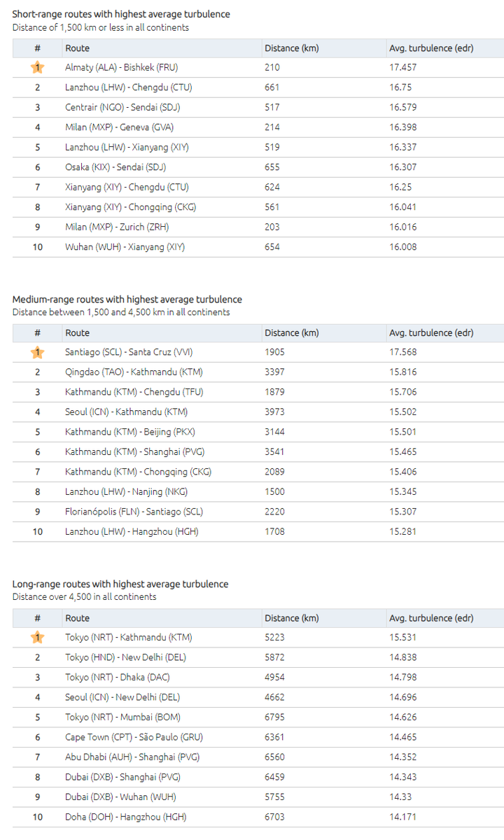Click the 17.568 turbulence value cell

pos(402,352)
